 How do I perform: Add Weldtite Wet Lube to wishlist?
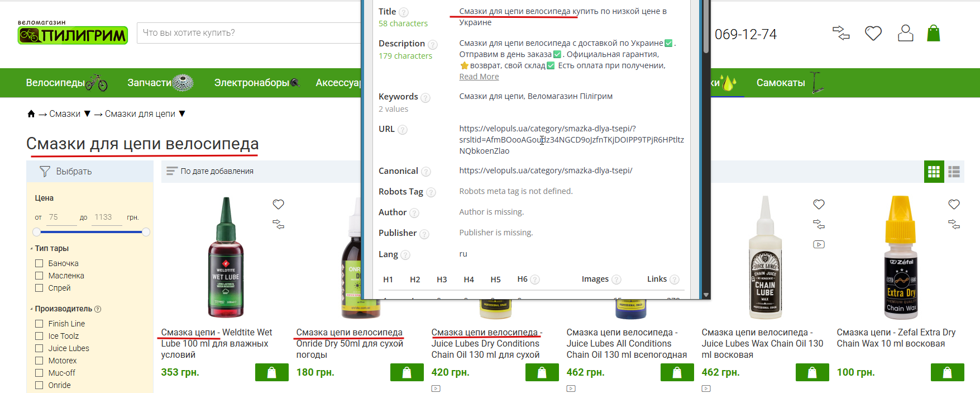(278, 205)
